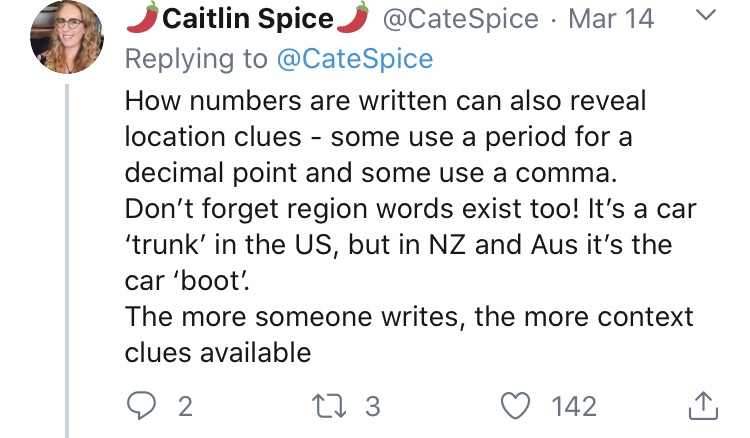Click chili pepper emoji after Spice
The image size is (750, 438).
pos(353,17)
